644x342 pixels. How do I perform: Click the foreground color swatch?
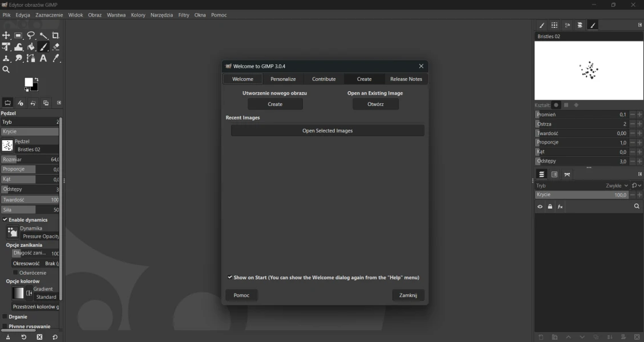pyautogui.click(x=29, y=83)
